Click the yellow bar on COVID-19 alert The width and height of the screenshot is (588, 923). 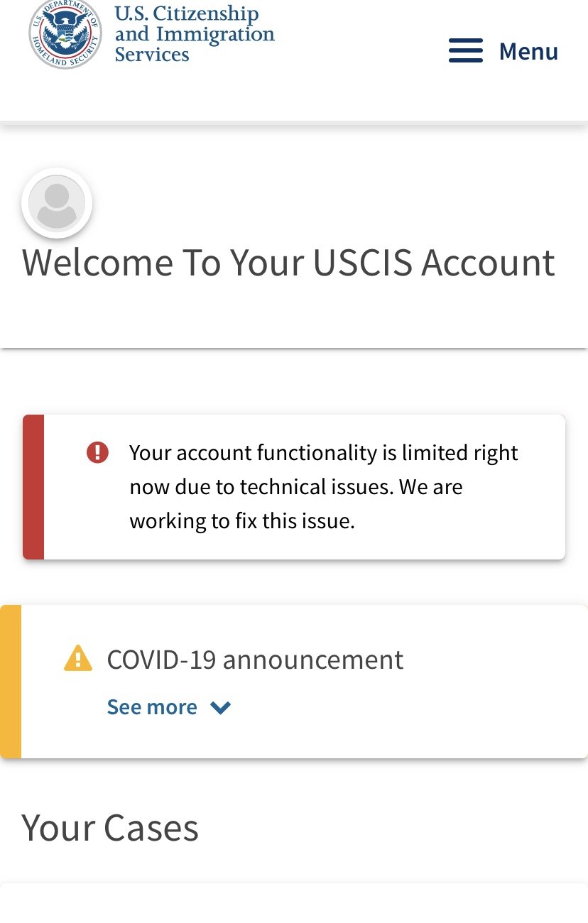pyautogui.click(x=11, y=682)
